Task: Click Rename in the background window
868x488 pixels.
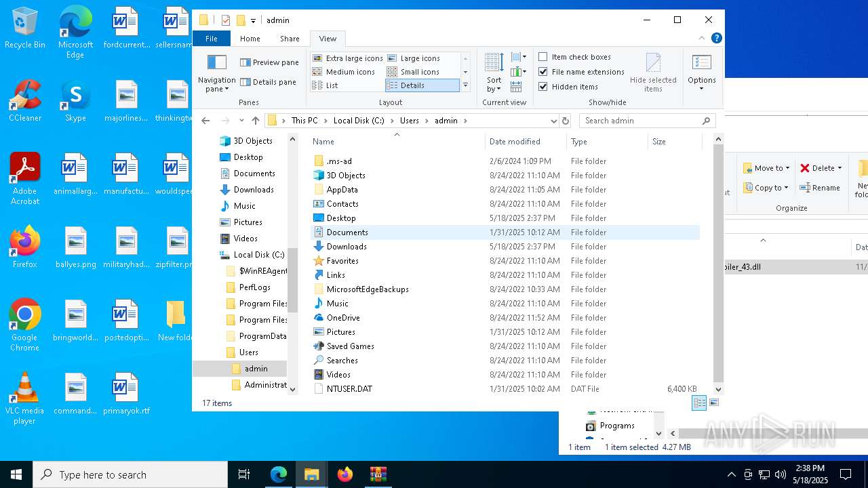Action: (x=820, y=188)
